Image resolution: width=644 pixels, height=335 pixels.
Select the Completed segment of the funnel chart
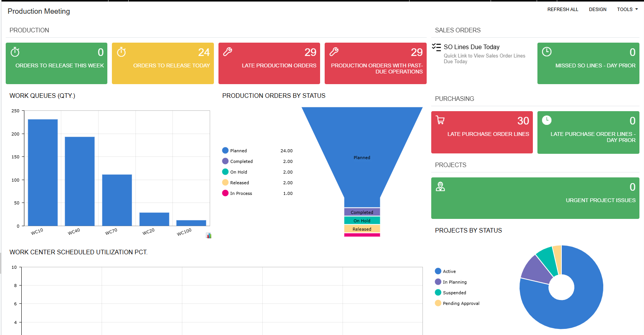[362, 212]
